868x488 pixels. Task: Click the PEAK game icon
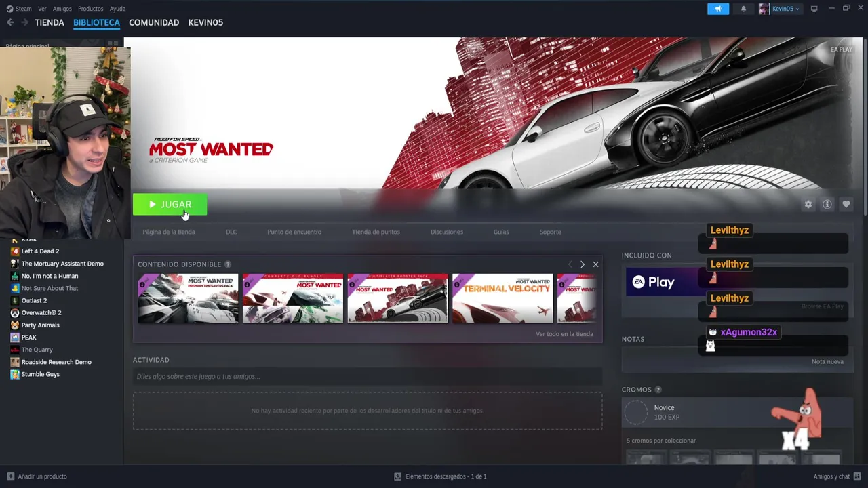tap(14, 338)
